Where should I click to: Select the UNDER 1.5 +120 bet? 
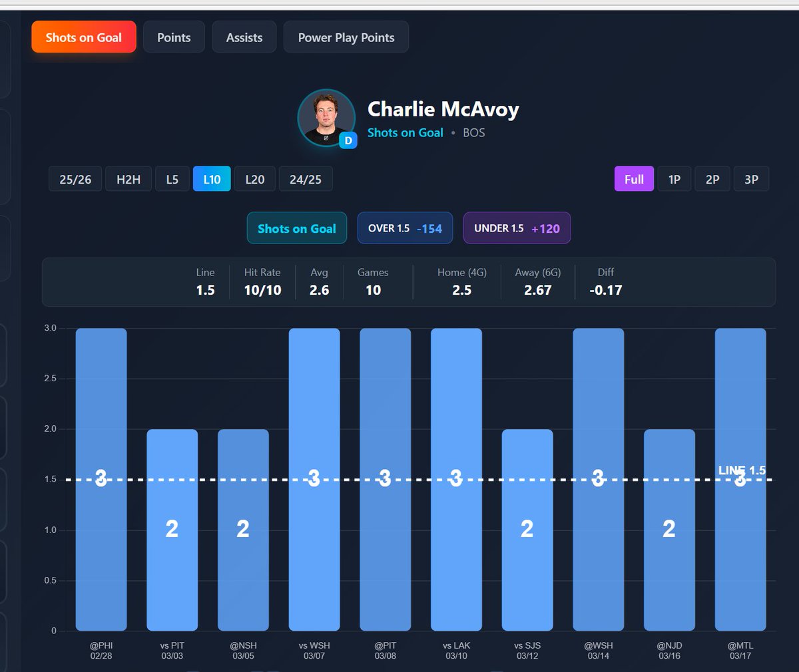tap(517, 228)
